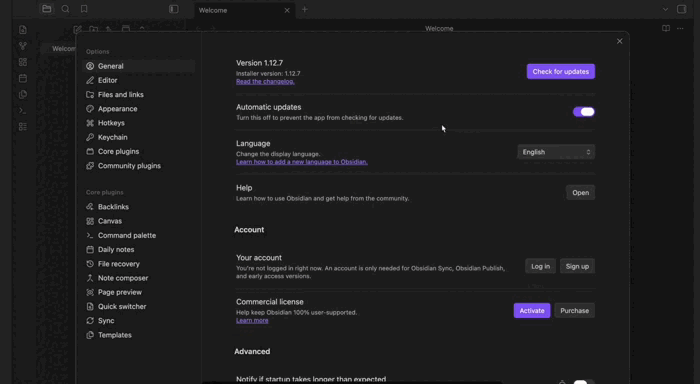Open Sync plugin options

point(138,321)
